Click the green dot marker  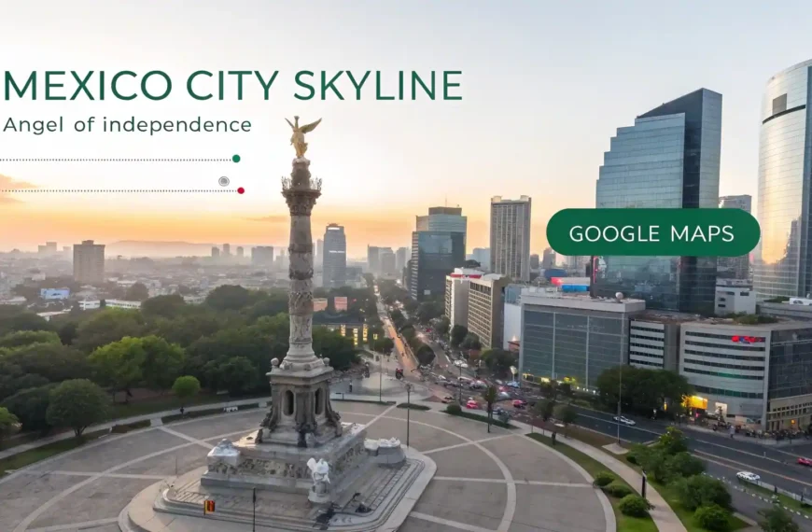(x=236, y=159)
